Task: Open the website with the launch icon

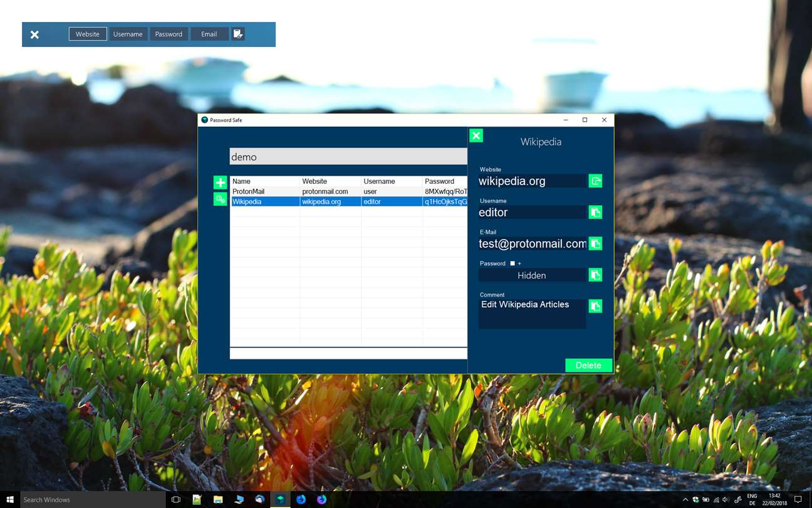Action: pos(595,181)
